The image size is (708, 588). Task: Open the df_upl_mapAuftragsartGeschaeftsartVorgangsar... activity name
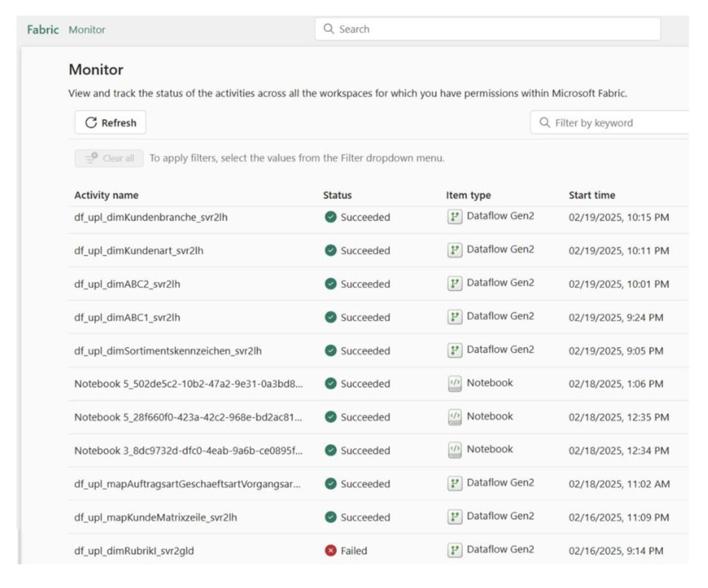[187, 483]
